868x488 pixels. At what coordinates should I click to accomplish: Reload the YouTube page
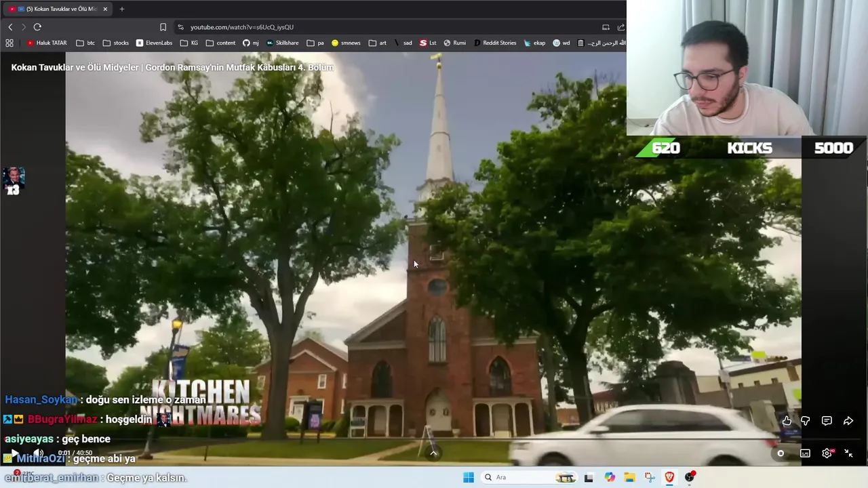tap(37, 27)
